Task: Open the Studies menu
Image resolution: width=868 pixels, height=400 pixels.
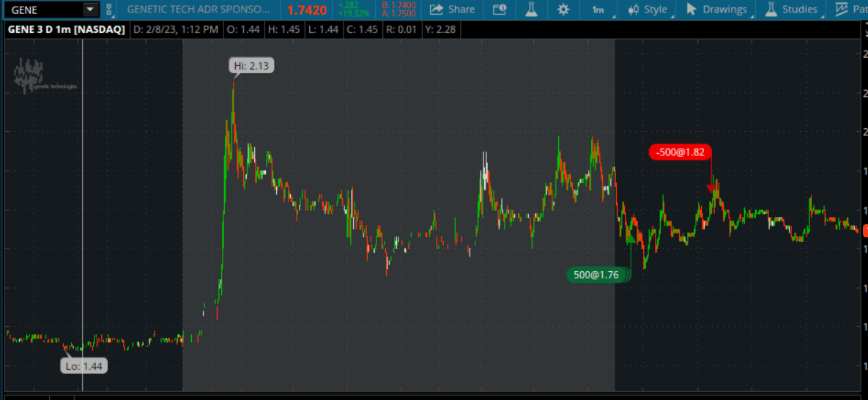Action: point(793,10)
